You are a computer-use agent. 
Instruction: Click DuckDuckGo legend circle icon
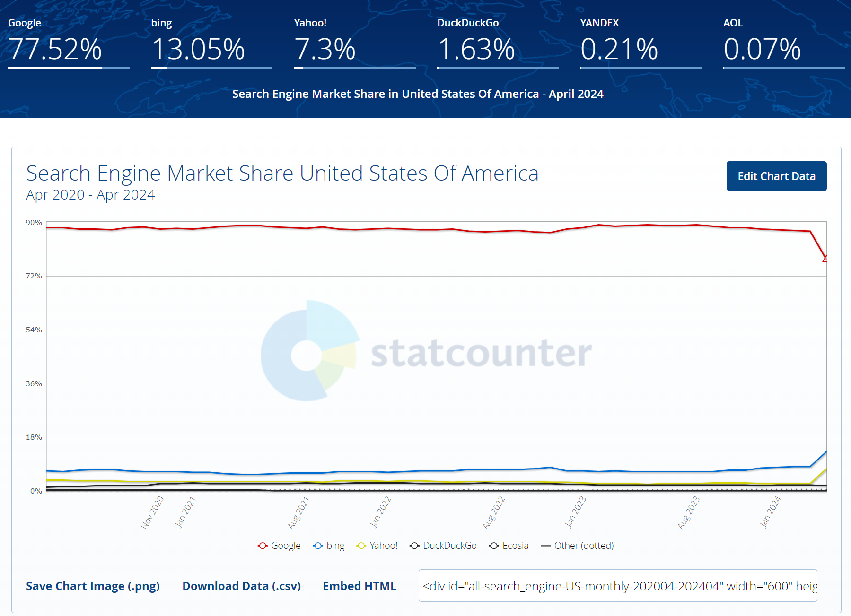coord(414,546)
